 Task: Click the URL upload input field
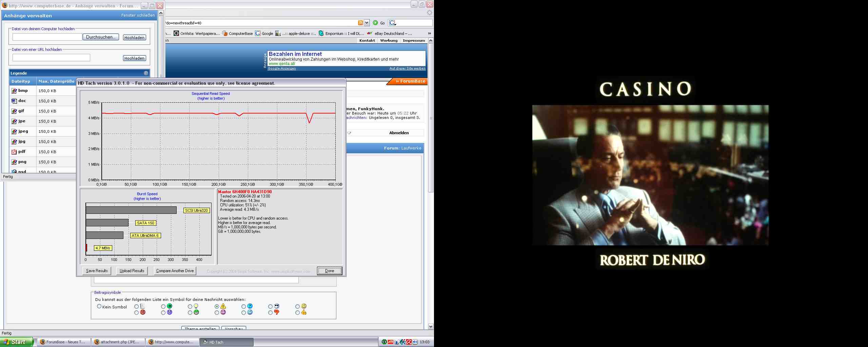tap(51, 58)
